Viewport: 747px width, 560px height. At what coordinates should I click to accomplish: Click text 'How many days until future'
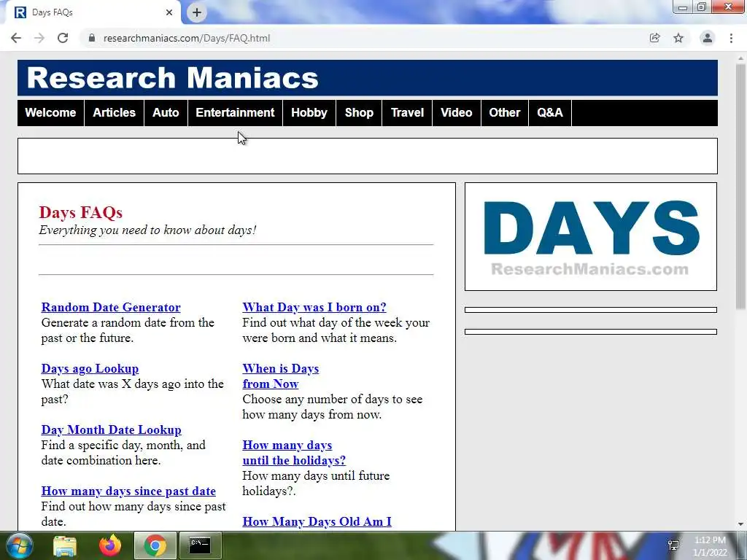click(316, 475)
